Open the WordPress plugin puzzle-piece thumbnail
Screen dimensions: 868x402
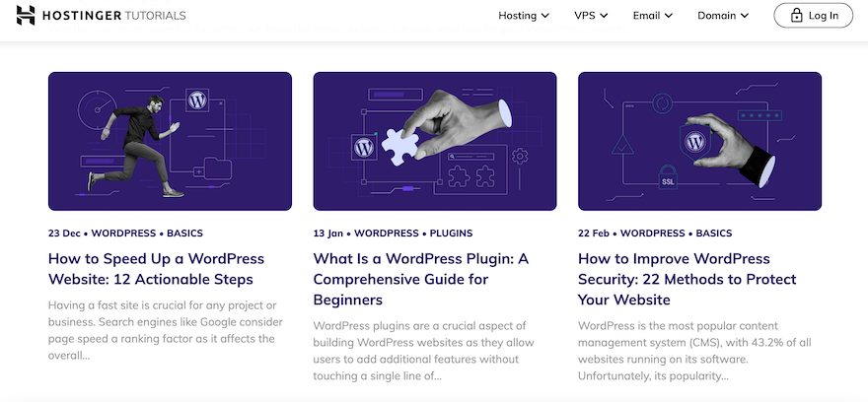coord(435,141)
